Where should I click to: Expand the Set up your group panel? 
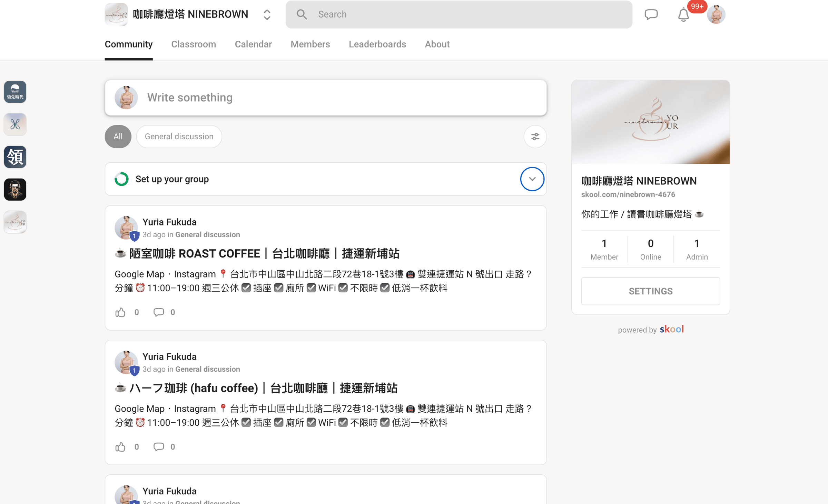[x=532, y=179]
